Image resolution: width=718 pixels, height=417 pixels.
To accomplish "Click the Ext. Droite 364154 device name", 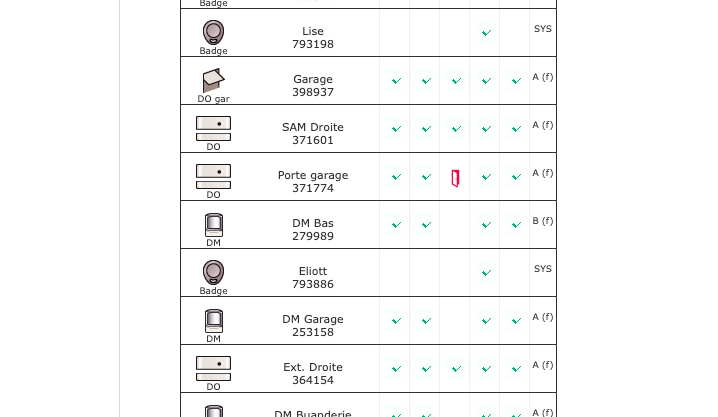I will click(313, 373).
